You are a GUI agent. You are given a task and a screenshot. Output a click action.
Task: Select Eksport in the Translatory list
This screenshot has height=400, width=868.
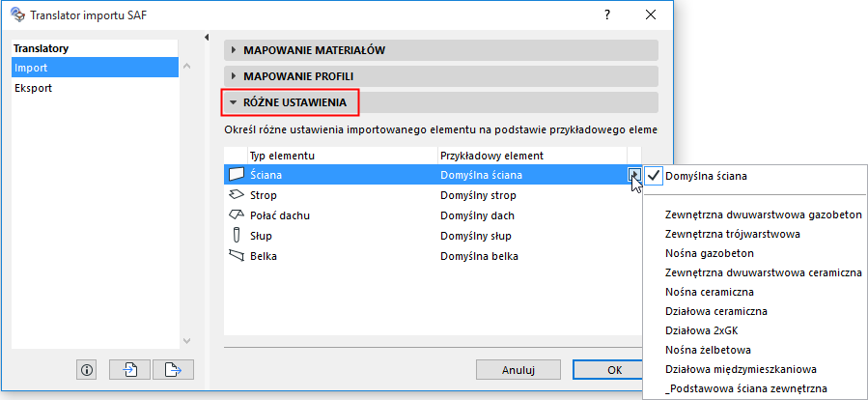[96, 88]
